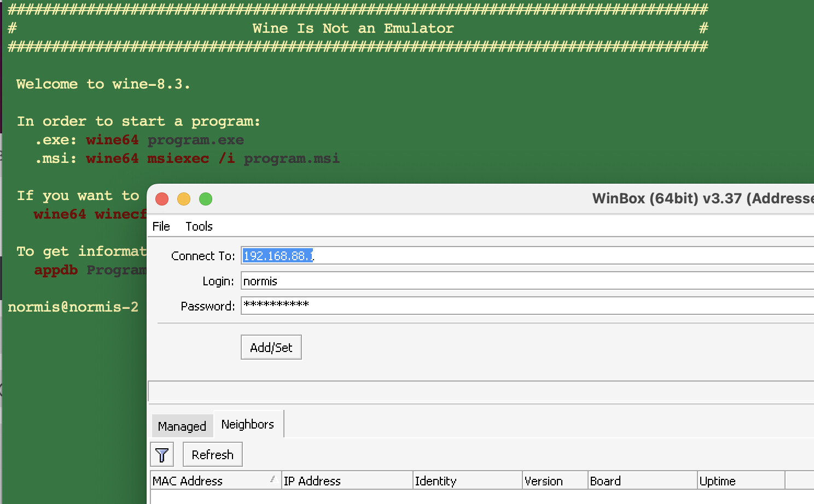814x504 pixels.
Task: Click the masked Password field
Action: coord(383,306)
